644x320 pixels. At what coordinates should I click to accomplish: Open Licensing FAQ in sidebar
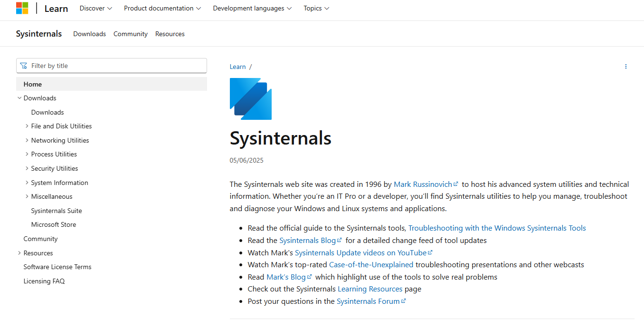pos(44,281)
